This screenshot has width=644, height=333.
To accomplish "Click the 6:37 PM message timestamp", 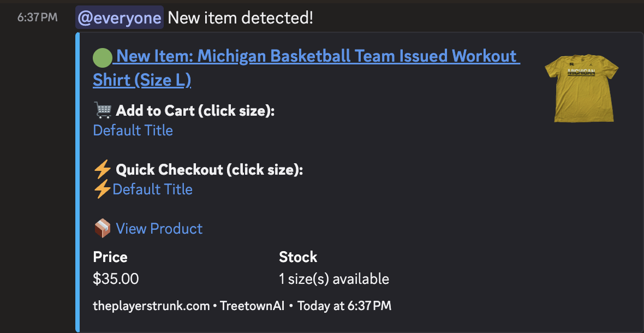I will point(37,17).
